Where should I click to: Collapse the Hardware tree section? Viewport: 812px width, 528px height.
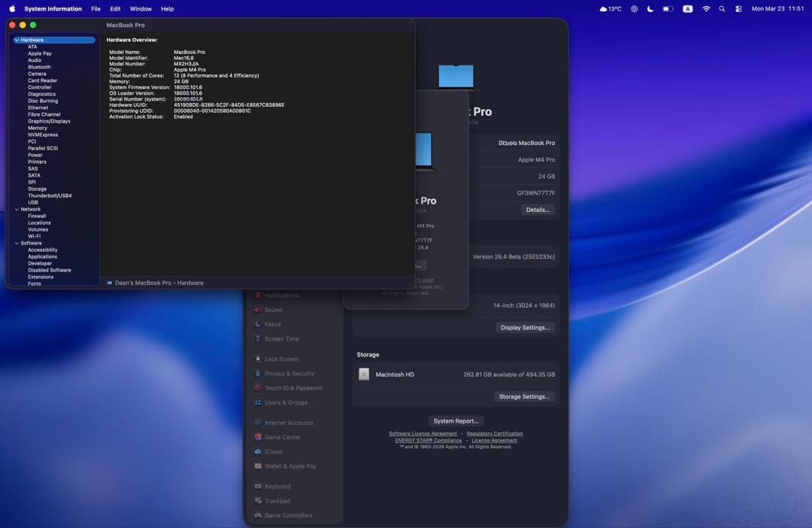(17, 40)
